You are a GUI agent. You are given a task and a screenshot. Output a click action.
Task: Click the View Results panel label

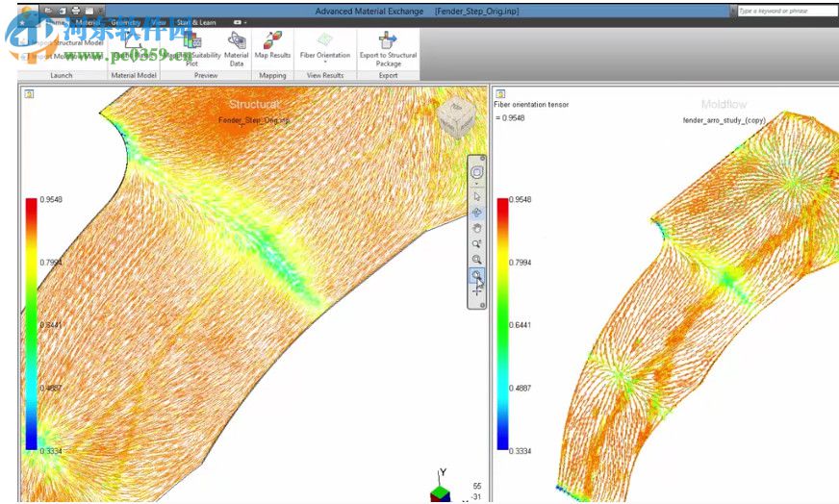coord(325,75)
